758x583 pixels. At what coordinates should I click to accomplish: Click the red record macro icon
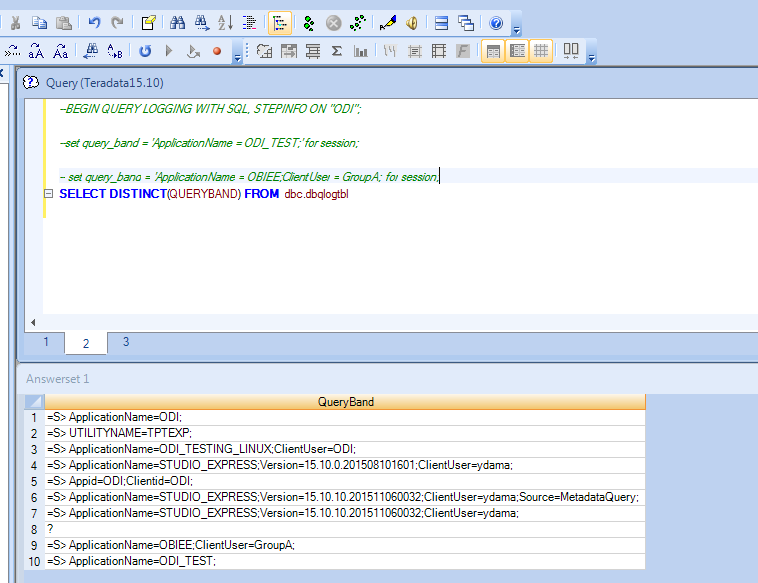click(x=216, y=51)
